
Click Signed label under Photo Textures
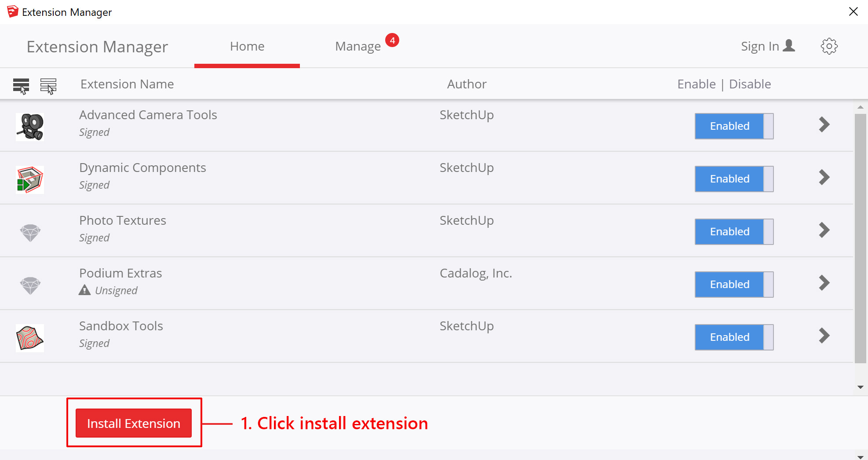point(94,238)
